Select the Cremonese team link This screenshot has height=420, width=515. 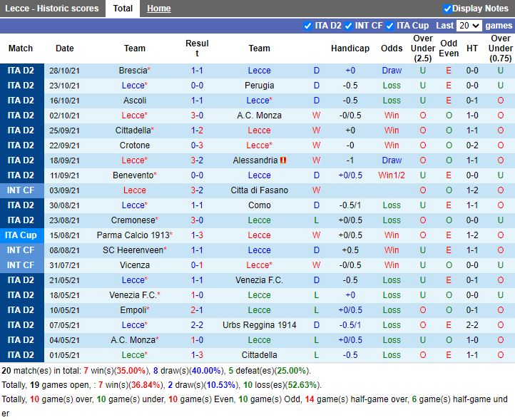[133, 220]
